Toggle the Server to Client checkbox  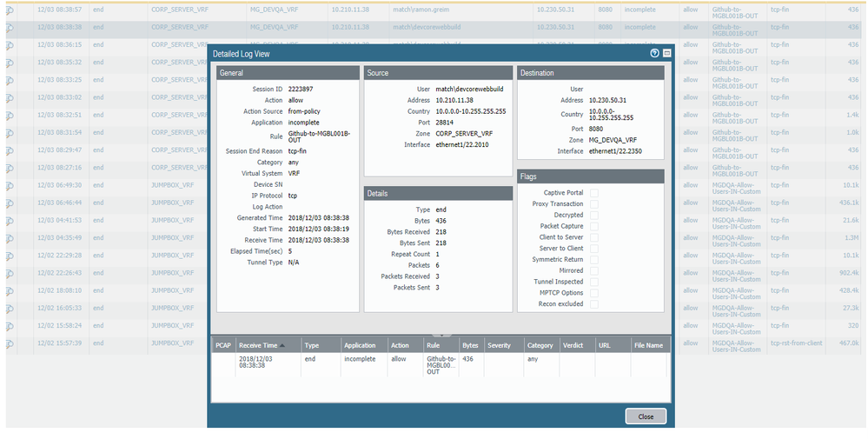tap(594, 248)
